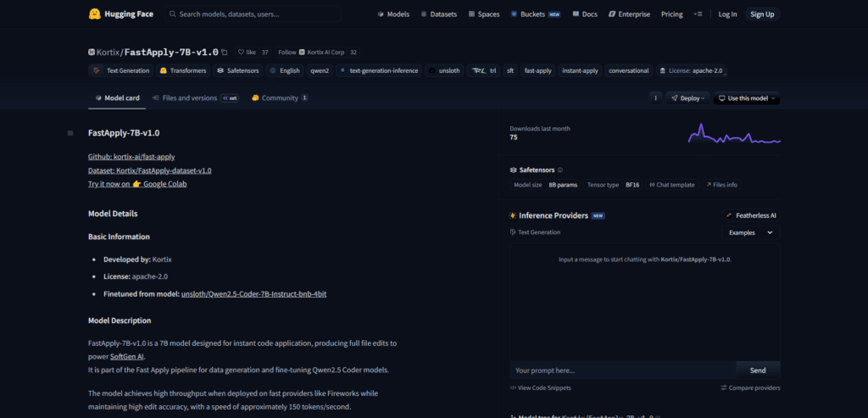The image size is (868, 418).
Task: Click the Hugging Face logo
Action: click(x=120, y=14)
